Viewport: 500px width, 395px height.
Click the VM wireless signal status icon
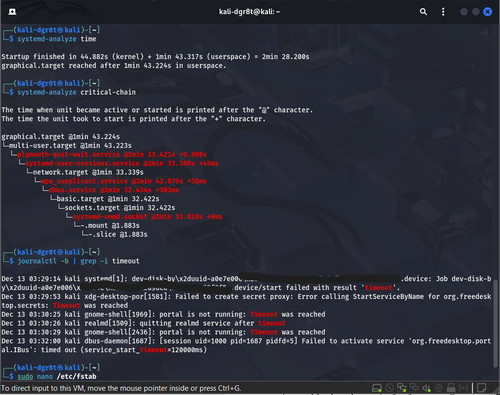(x=463, y=388)
